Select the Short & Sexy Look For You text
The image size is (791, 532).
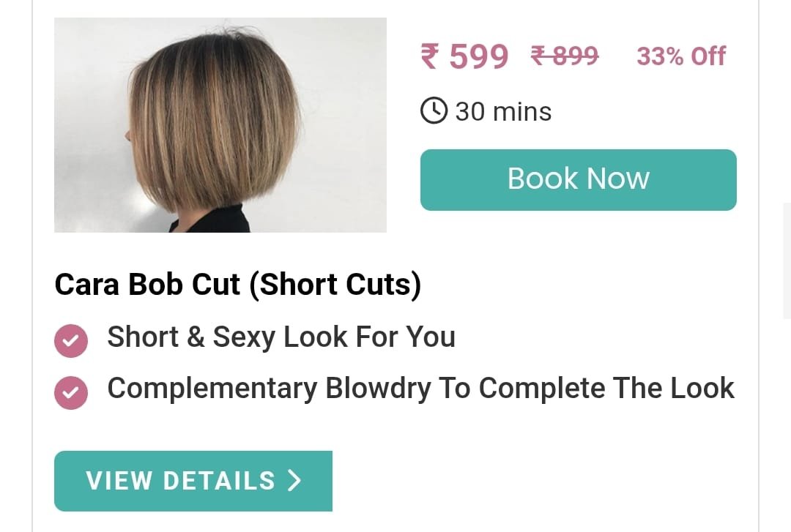281,337
